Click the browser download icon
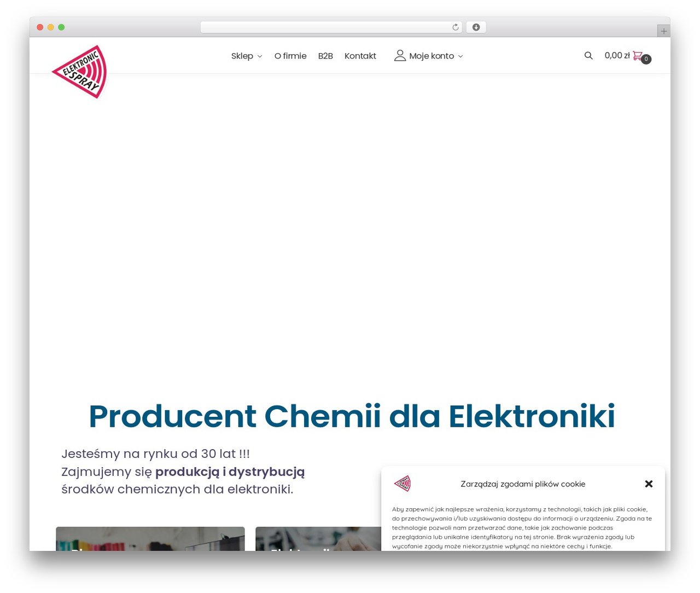This screenshot has width=700, height=593. [476, 27]
